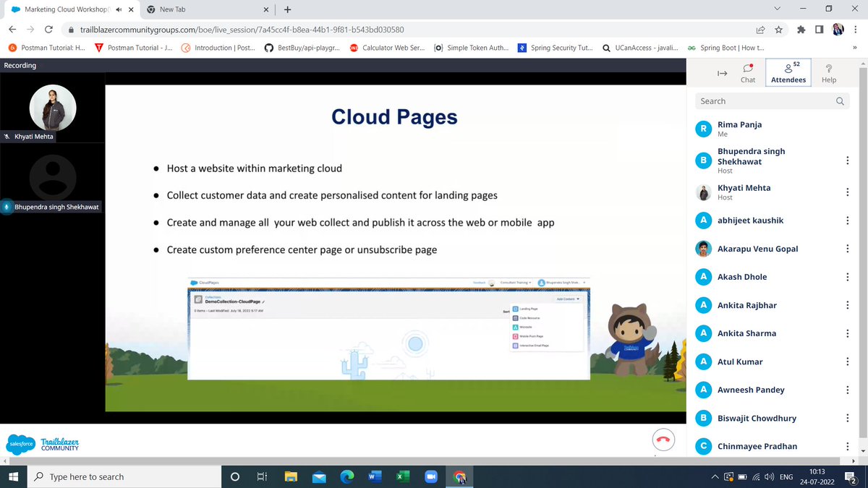868x488 pixels.
Task: Open options menu for Ankita Sharma
Action: pyautogui.click(x=847, y=333)
